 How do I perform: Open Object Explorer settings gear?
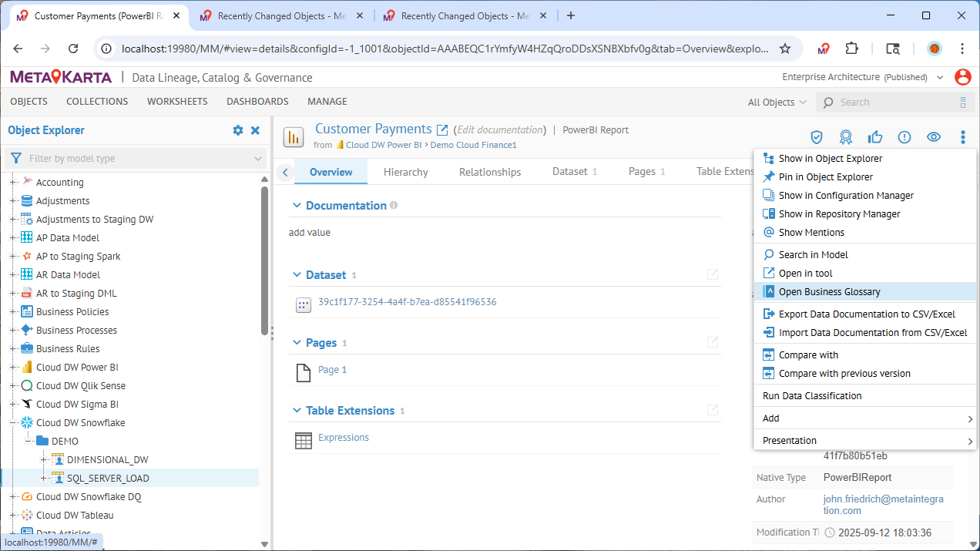[x=238, y=130]
